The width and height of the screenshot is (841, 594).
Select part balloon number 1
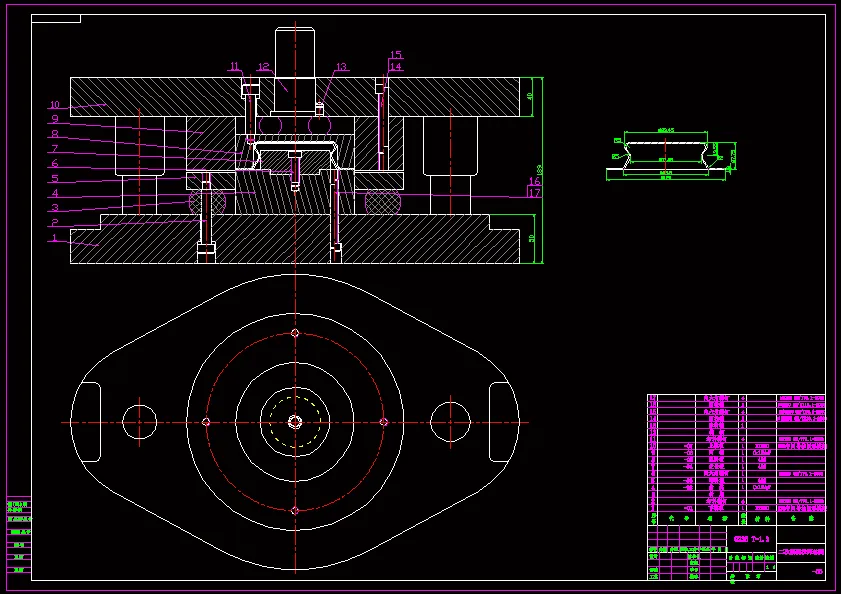click(54, 237)
